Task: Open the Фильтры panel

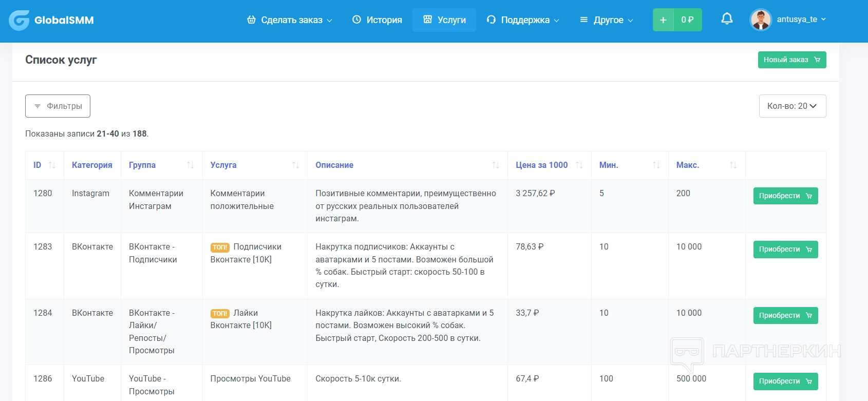Action: pyautogui.click(x=58, y=106)
